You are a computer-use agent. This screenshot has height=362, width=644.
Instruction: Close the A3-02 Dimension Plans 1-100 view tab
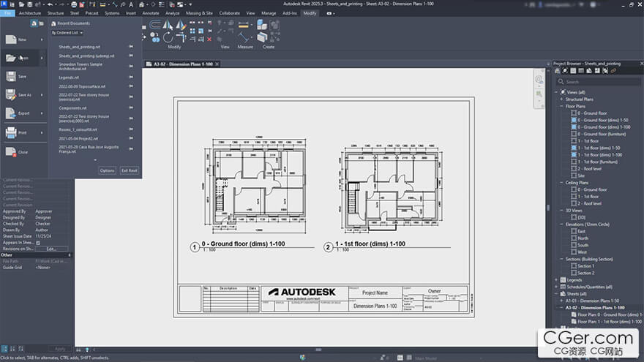point(217,64)
